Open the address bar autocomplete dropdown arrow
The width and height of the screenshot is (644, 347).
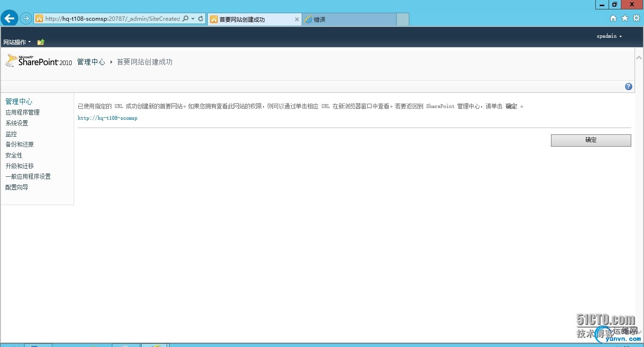point(193,19)
